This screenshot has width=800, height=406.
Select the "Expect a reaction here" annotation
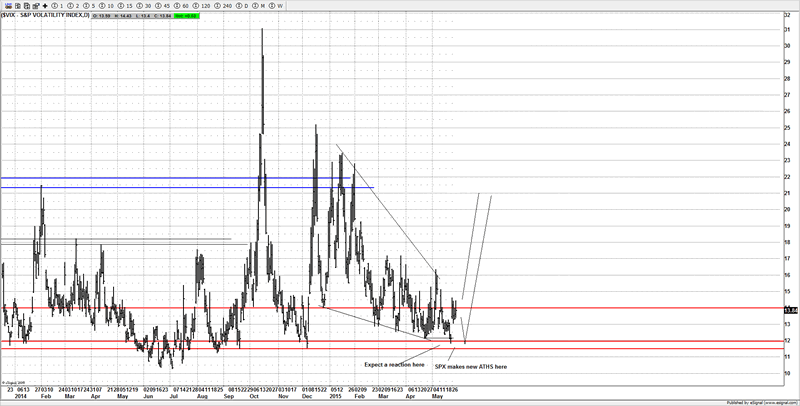[x=395, y=364]
